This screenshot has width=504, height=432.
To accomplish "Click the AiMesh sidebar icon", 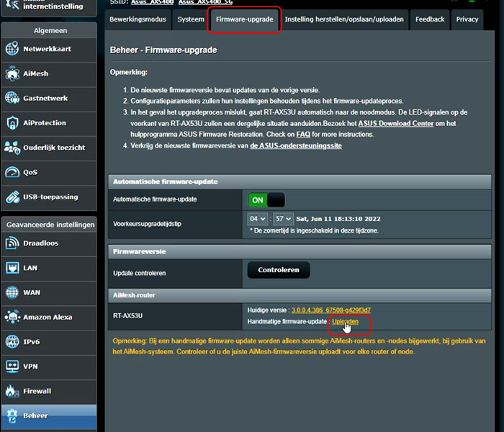I will coord(12,73).
